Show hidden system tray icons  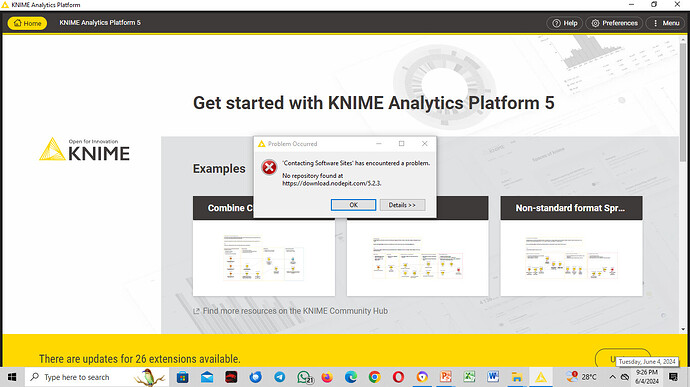(x=612, y=377)
